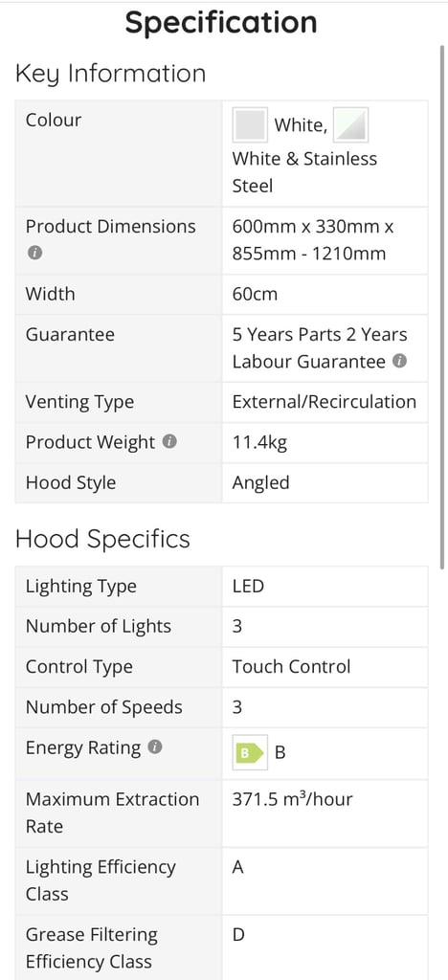Open the Energy Rating info icon
The image size is (448, 980).
[156, 746]
